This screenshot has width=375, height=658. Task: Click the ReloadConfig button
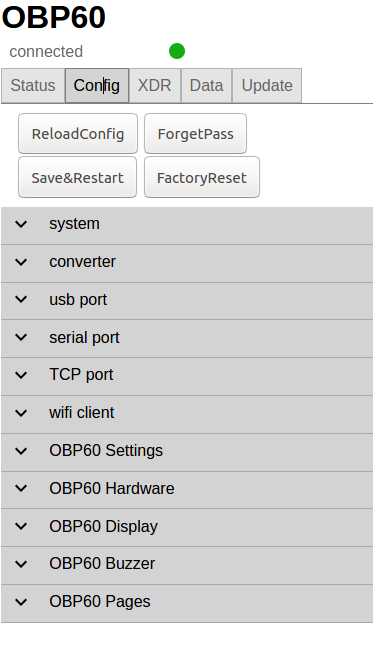[78, 134]
